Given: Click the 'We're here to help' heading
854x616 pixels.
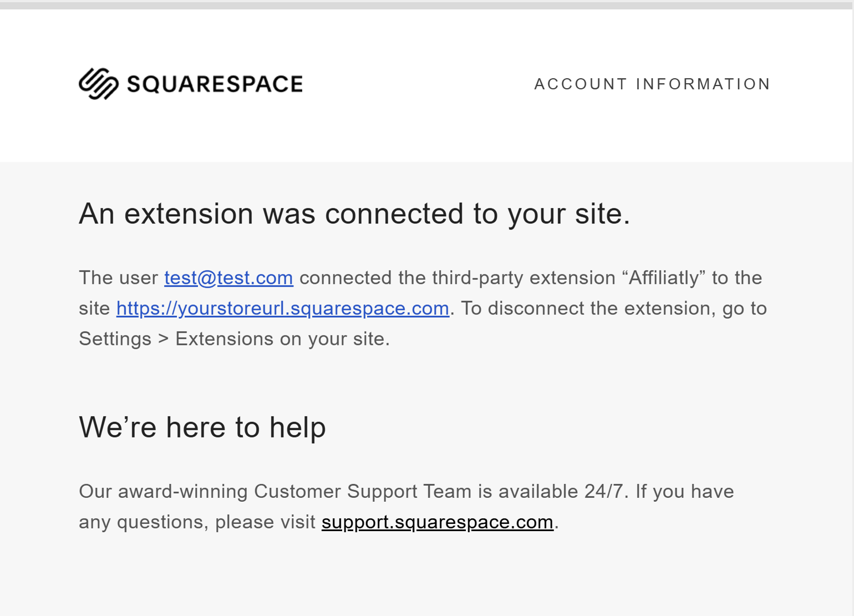Looking at the screenshot, I should [x=202, y=427].
